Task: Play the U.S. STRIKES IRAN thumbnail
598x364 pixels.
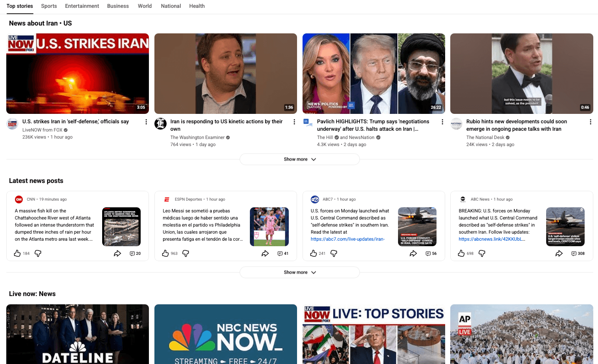Action: (x=77, y=73)
